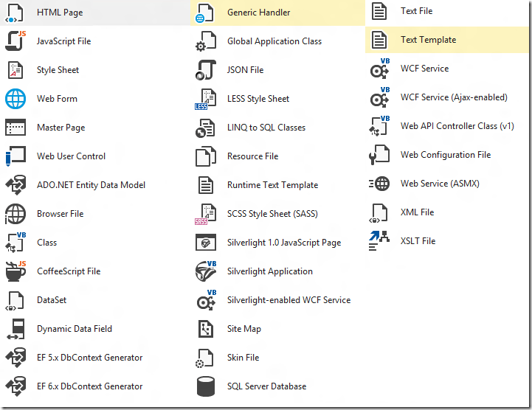Viewport: 532px width, 410px height.
Task: Click the EF 5.x DbContext Generator icon
Action: pos(15,358)
